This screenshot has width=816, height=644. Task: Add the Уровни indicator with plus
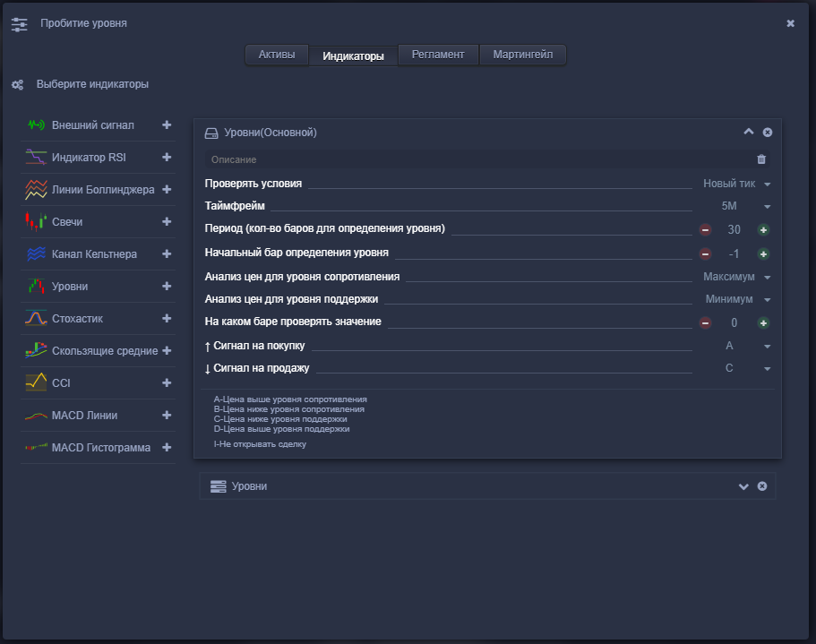pos(167,286)
